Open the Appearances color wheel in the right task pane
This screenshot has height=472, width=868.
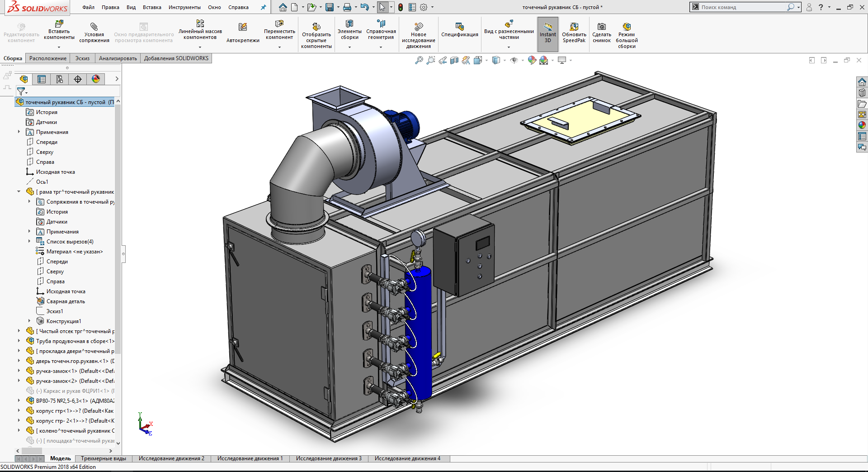point(862,125)
